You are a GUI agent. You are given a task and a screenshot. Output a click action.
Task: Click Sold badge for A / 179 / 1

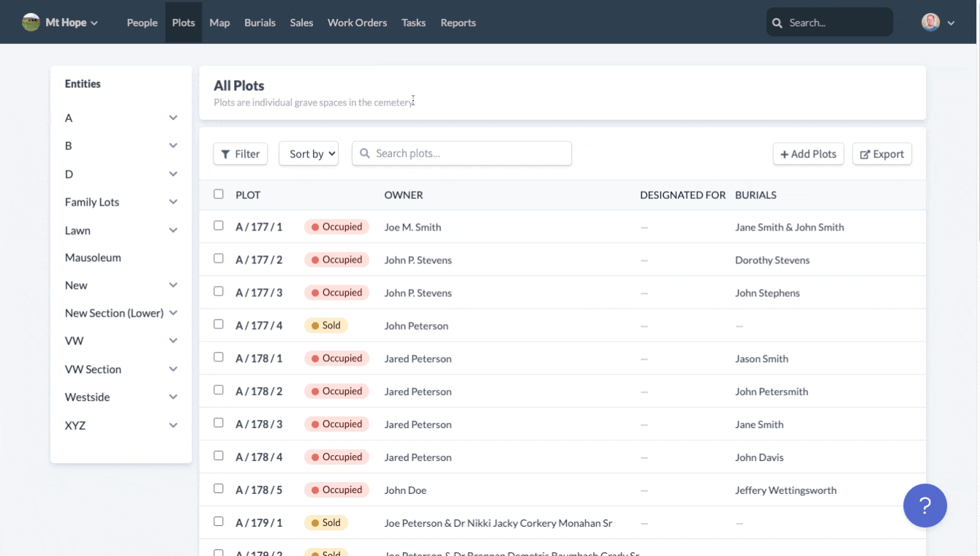326,523
